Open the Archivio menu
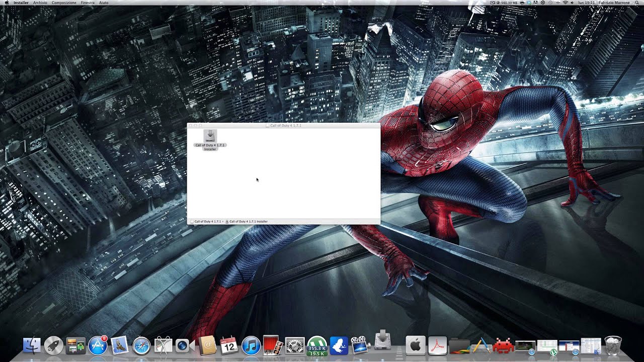This screenshot has height=362, width=644. 40,3
